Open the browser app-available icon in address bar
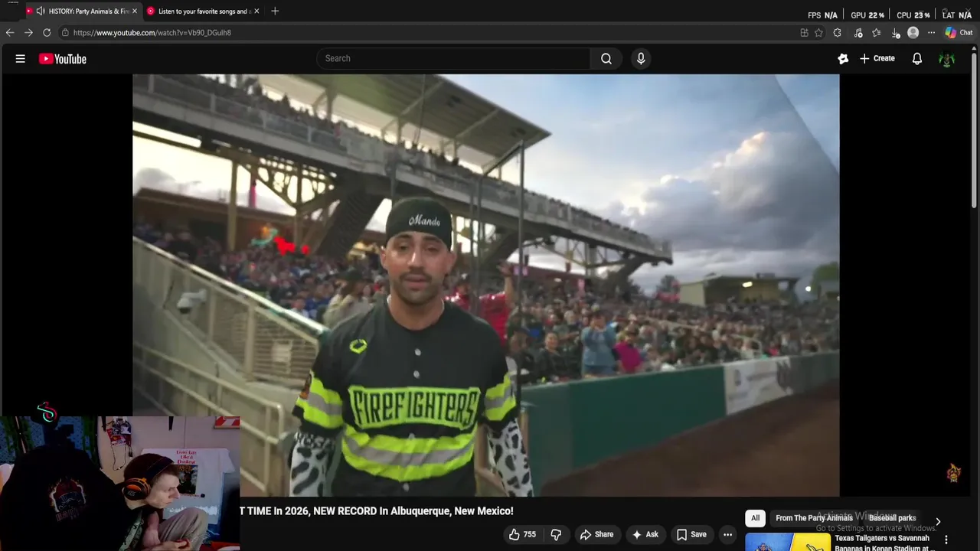980x551 pixels. pyautogui.click(x=804, y=33)
